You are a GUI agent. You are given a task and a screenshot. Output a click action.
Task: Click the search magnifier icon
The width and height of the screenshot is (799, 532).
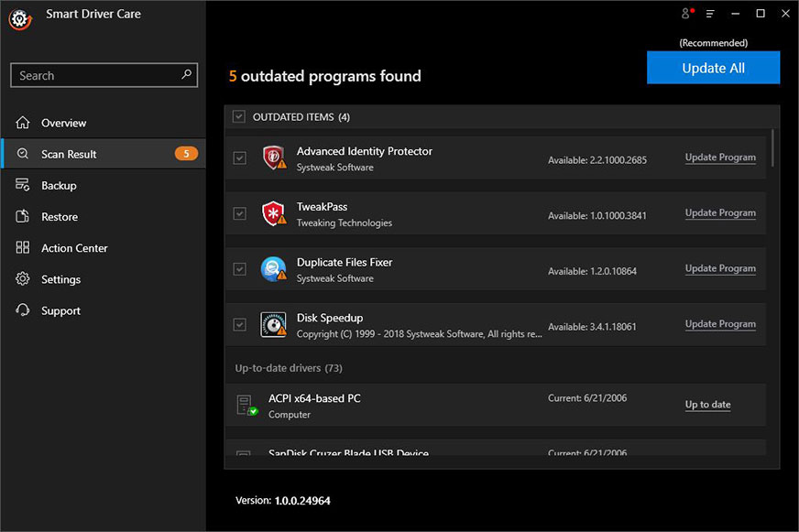(x=187, y=75)
